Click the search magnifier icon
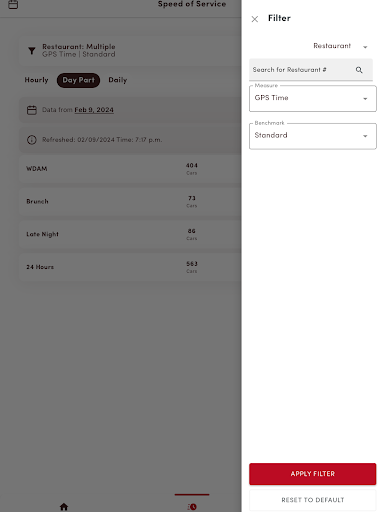The image size is (384, 512). coord(359,70)
